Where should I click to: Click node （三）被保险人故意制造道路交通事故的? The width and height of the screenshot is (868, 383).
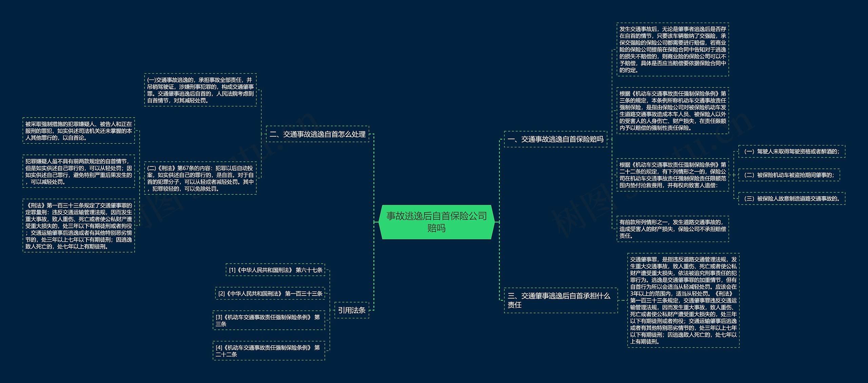pos(791,199)
